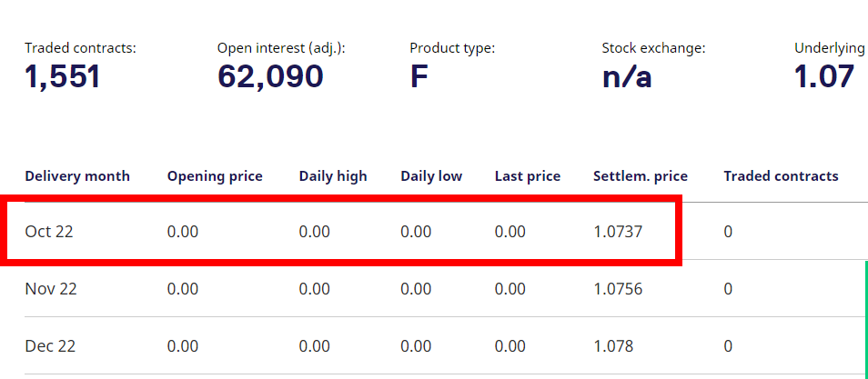The width and height of the screenshot is (868, 379).
Task: Click the "Last price" column header
Action: click(x=528, y=176)
